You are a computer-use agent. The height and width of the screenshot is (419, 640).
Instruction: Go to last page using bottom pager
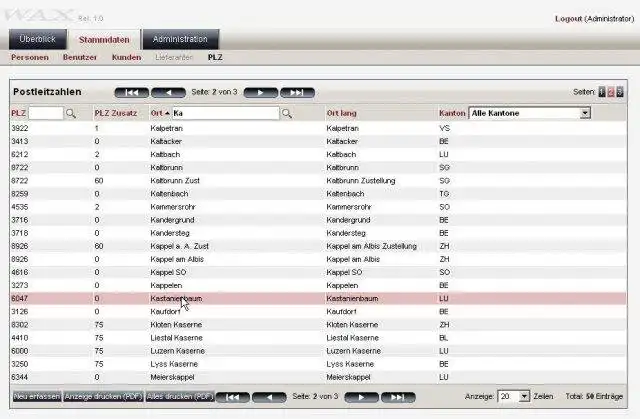(398, 397)
